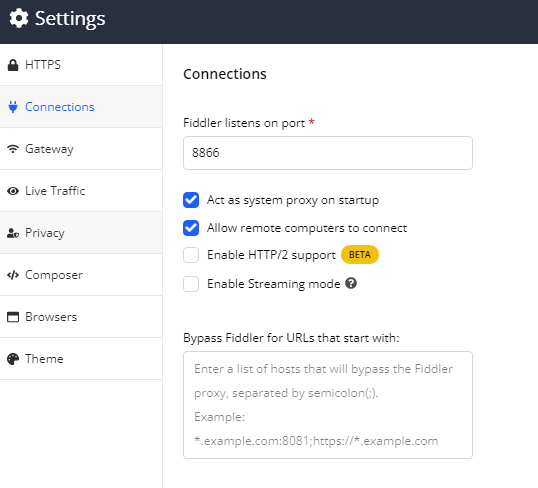538x488 pixels.
Task: Focus the Fiddler listens on port field
Action: [328, 153]
